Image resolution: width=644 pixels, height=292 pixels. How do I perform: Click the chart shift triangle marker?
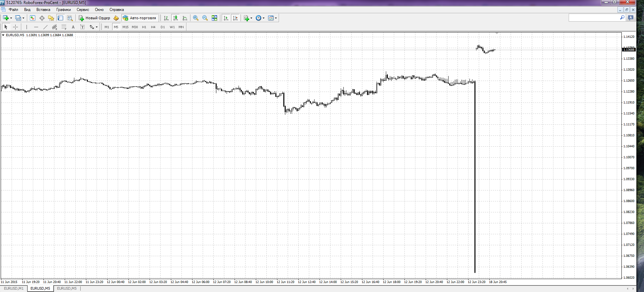(497, 34)
